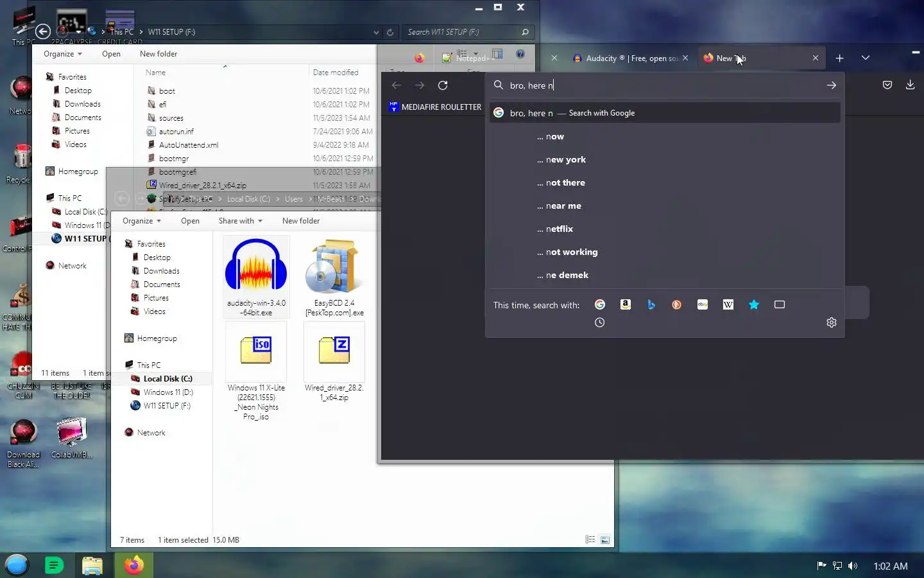Click the Search W11 SETUP (F:) box
This screenshot has height=578, width=924.
click(468, 32)
